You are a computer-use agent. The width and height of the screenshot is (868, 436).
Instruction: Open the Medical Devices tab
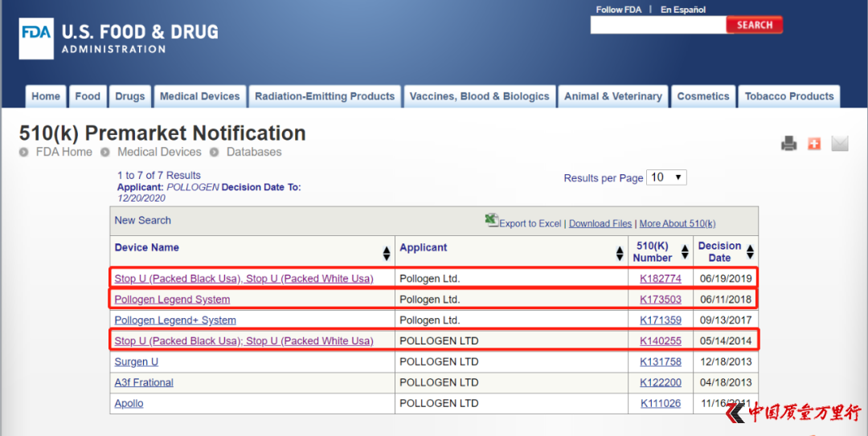(200, 96)
